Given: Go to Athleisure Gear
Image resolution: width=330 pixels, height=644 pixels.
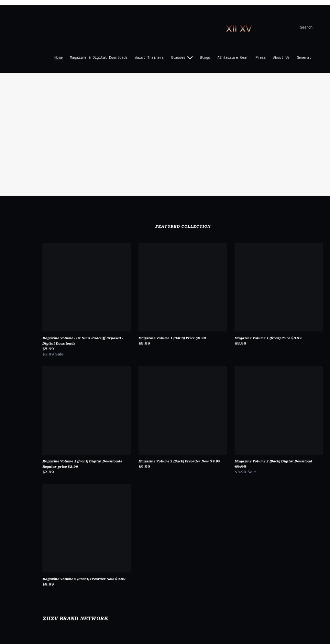Looking at the screenshot, I should pos(233,58).
